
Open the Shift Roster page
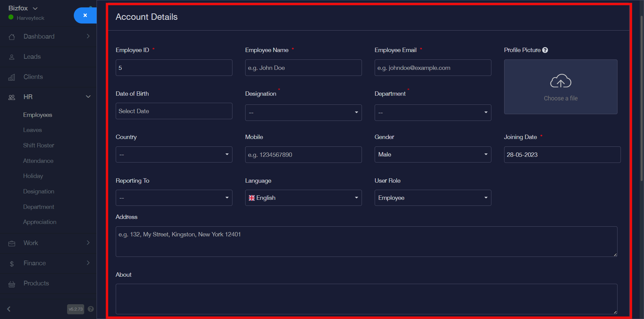[x=39, y=145]
